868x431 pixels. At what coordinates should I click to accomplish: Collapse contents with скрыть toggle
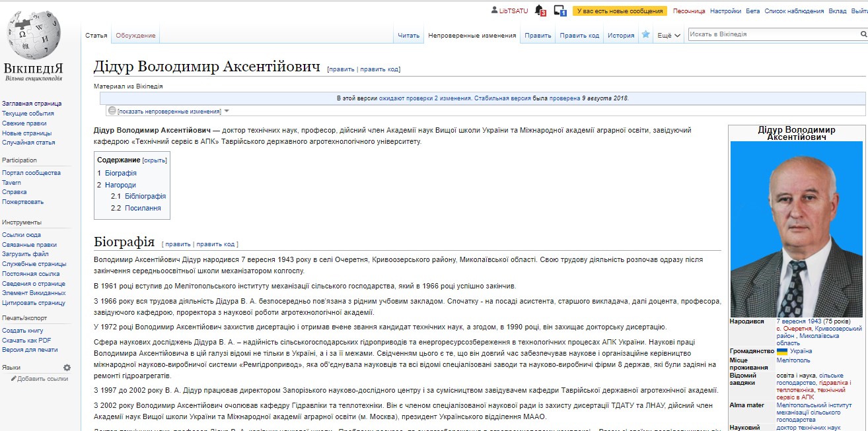pos(155,160)
